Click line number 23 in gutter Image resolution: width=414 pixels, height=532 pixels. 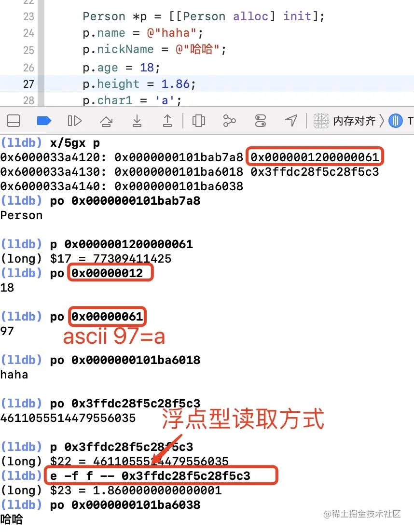point(28,16)
